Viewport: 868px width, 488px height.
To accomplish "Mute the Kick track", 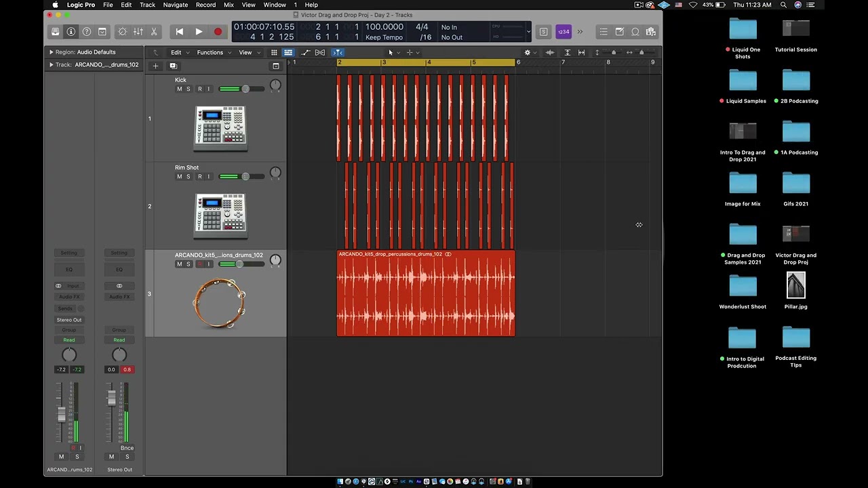I will [x=180, y=89].
